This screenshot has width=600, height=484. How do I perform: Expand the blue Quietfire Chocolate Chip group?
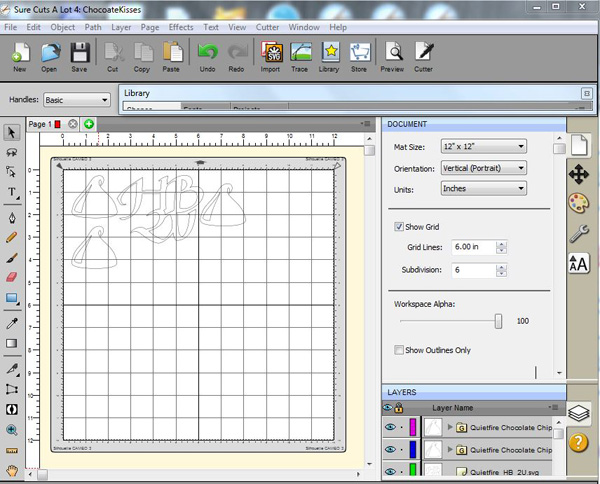(x=450, y=449)
